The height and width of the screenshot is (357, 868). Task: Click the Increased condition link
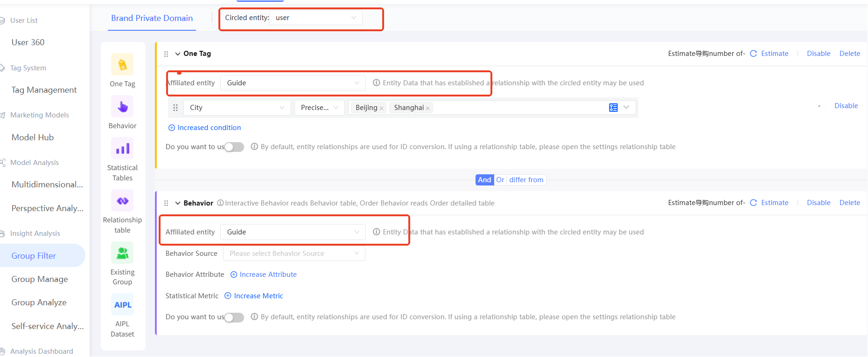point(209,128)
